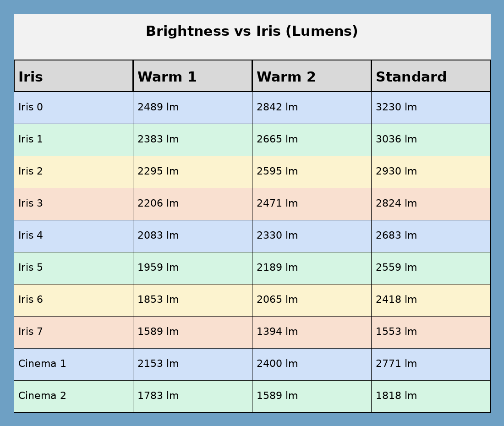Viewport: 504px width, 426px height.
Task: Select the 2065 lm cell
Action: [x=277, y=300]
